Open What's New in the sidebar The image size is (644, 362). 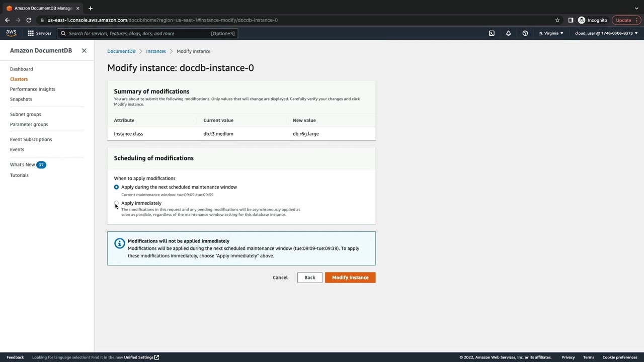tap(23, 164)
